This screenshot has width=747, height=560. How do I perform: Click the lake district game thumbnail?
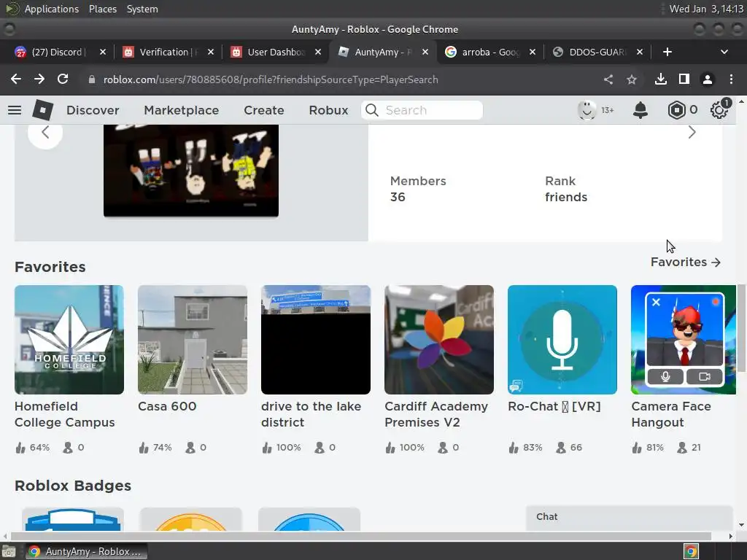tap(316, 340)
